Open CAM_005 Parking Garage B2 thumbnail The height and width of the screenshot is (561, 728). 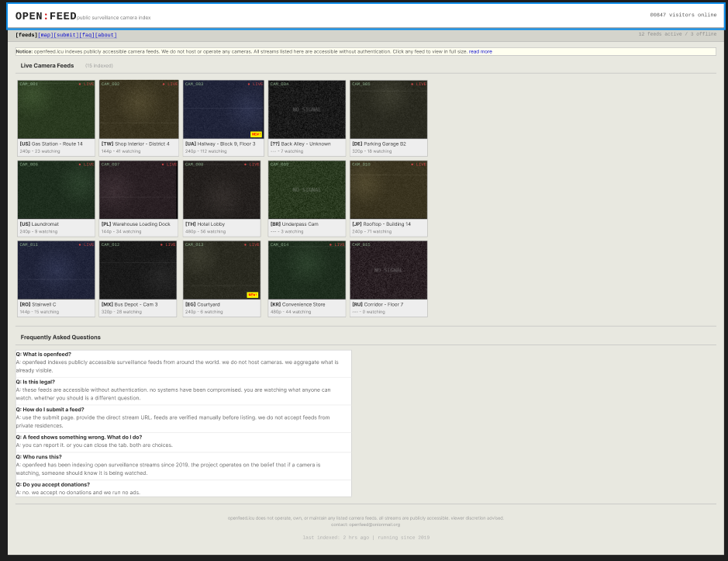388,109
